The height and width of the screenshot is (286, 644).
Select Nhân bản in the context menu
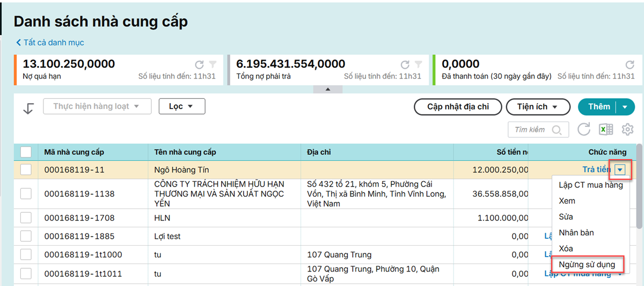click(x=576, y=233)
